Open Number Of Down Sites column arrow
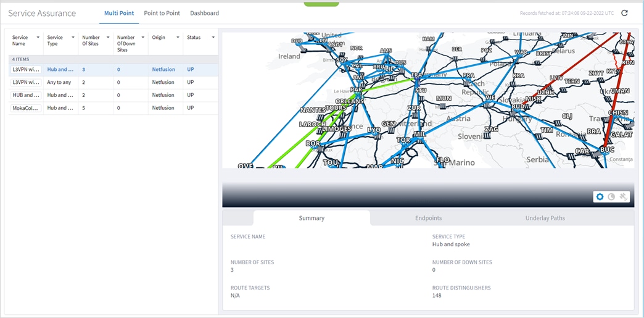This screenshot has height=318, width=644. (x=143, y=38)
